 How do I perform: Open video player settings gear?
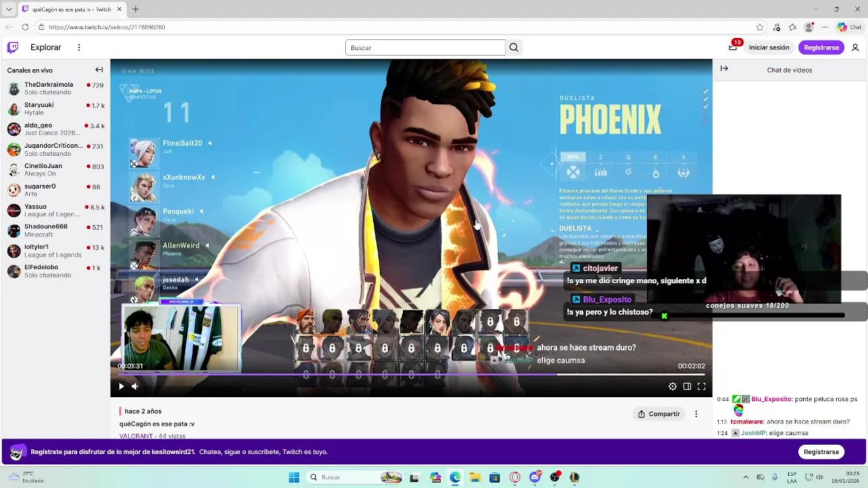pos(673,386)
